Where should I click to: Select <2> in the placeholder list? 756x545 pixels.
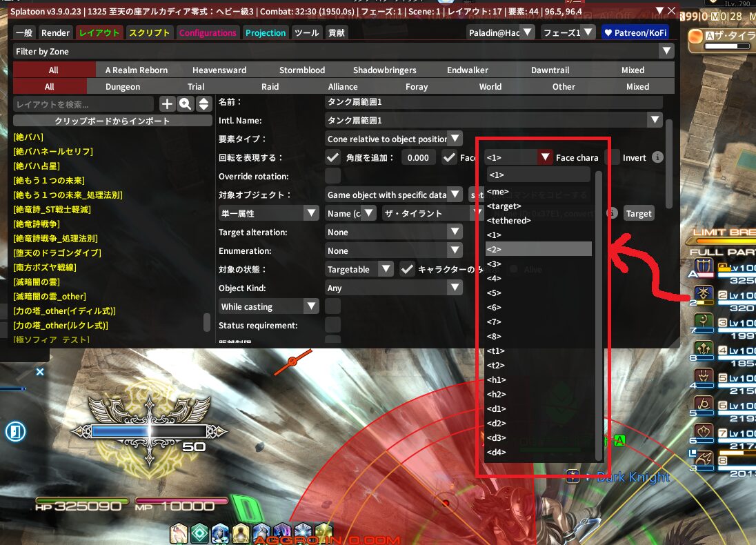(x=539, y=250)
